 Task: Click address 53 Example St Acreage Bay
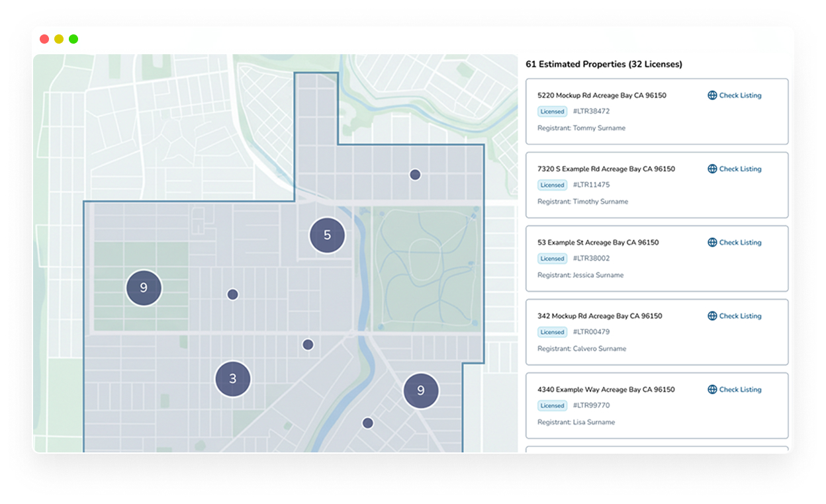pyautogui.click(x=598, y=242)
